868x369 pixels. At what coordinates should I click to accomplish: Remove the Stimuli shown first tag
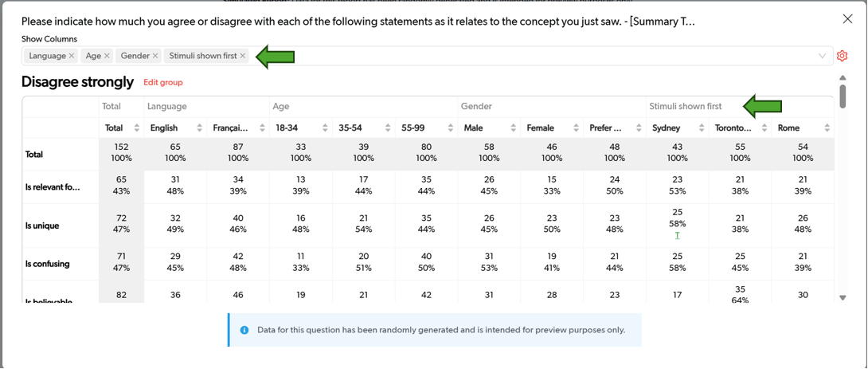pos(243,56)
